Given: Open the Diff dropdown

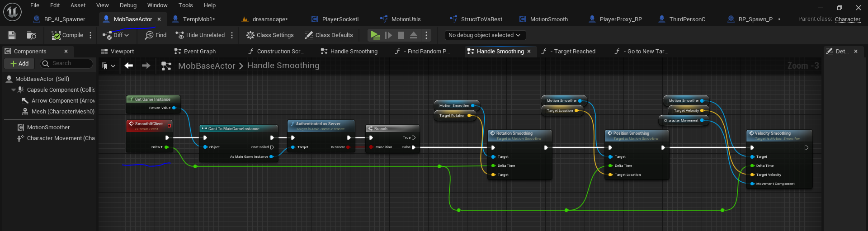Looking at the screenshot, I should 115,35.
